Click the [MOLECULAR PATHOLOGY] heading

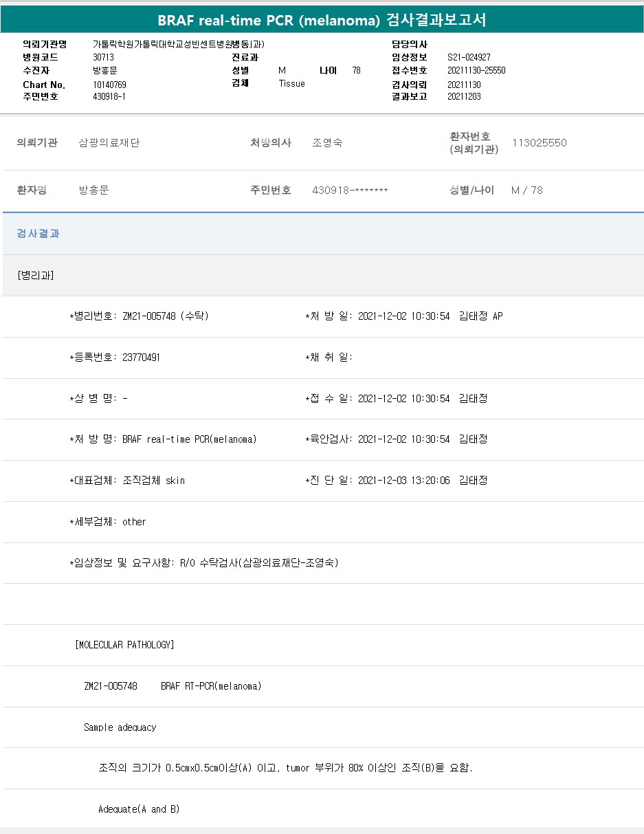(124, 645)
